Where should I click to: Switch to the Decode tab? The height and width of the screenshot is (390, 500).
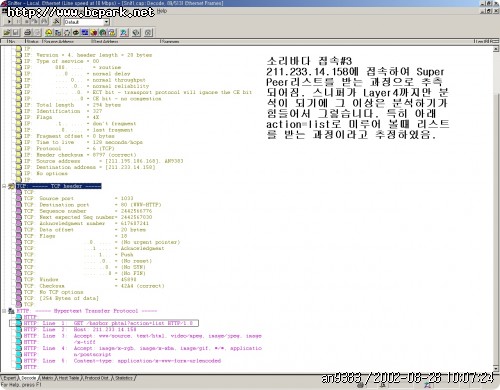pyautogui.click(x=29, y=378)
